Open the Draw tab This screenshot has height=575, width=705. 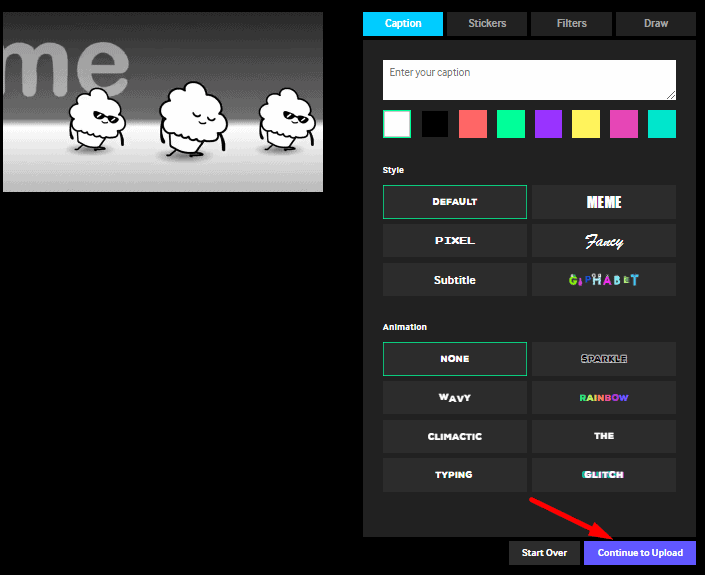pos(656,23)
